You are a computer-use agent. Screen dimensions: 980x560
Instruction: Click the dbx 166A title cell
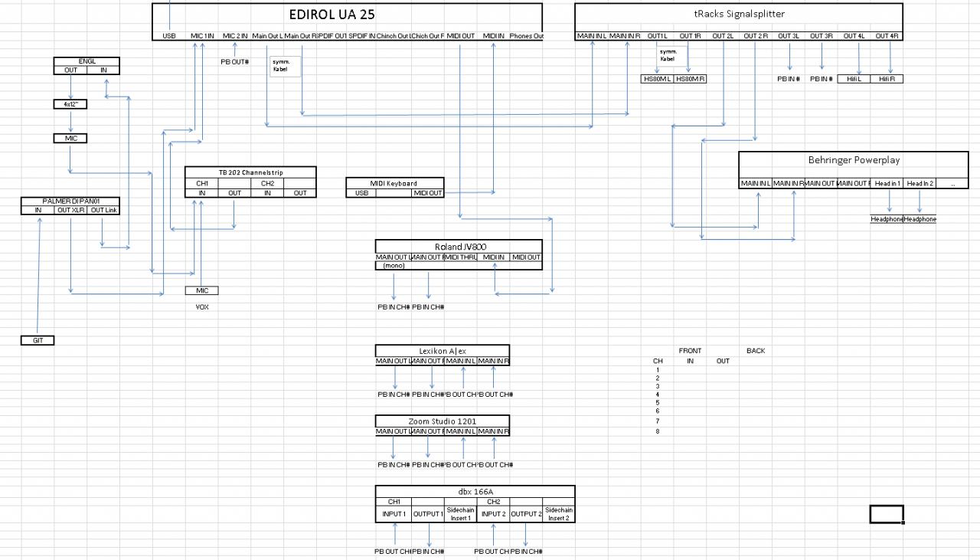475,492
